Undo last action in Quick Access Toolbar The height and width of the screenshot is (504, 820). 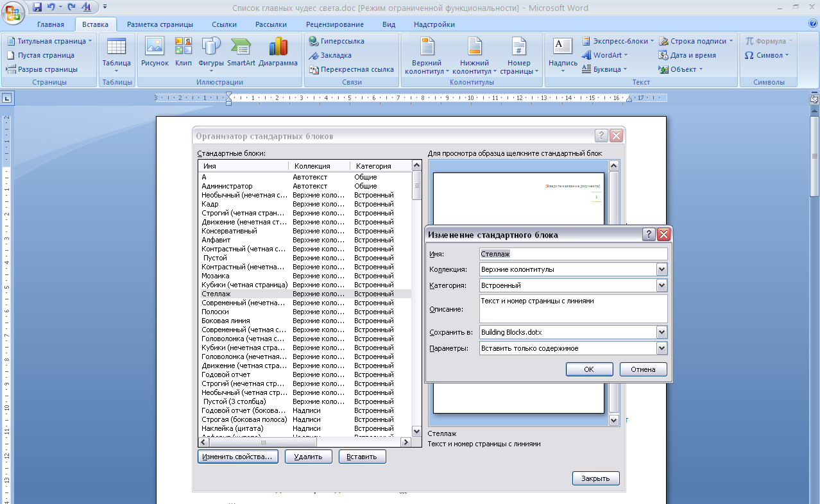click(x=51, y=7)
